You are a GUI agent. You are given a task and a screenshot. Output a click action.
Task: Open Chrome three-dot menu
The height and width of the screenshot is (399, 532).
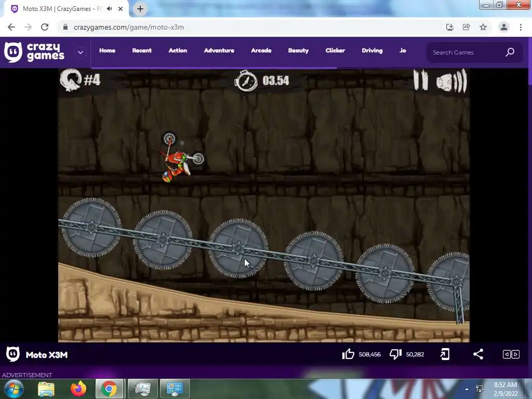pos(521,27)
